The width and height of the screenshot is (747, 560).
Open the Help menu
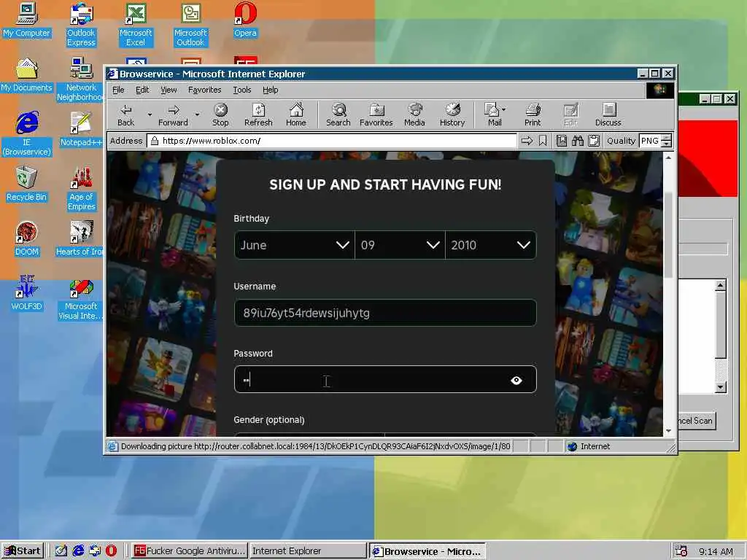[x=270, y=90]
